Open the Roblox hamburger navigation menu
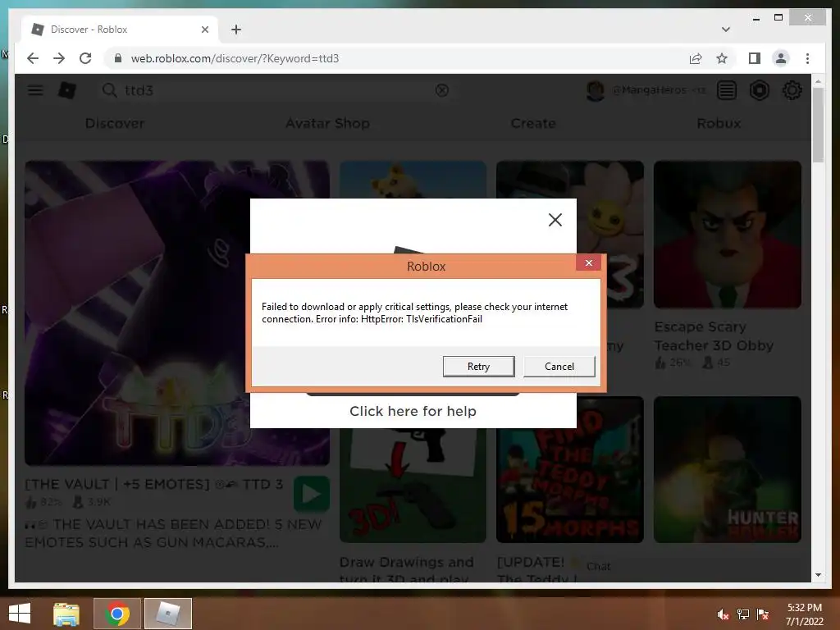 pos(35,90)
